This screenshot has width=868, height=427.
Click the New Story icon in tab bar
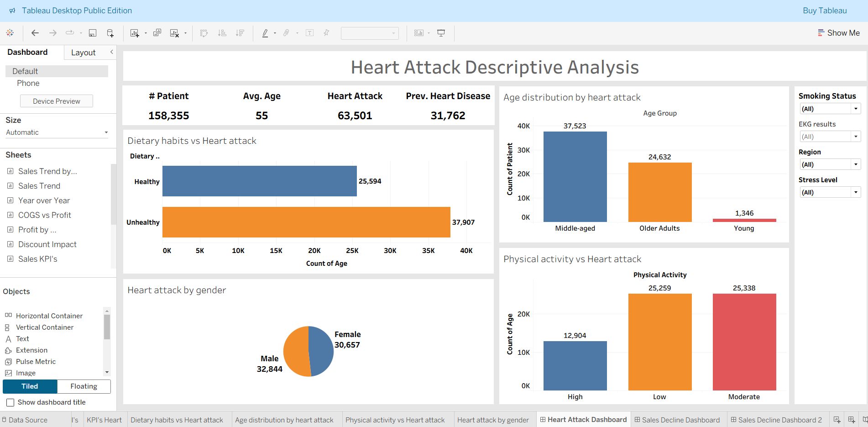(865, 420)
